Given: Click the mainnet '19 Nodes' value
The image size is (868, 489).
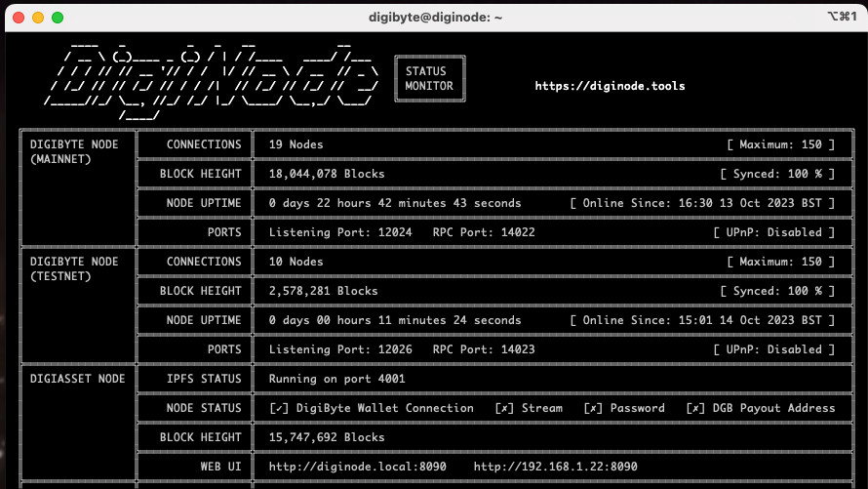Looking at the screenshot, I should 296,144.
